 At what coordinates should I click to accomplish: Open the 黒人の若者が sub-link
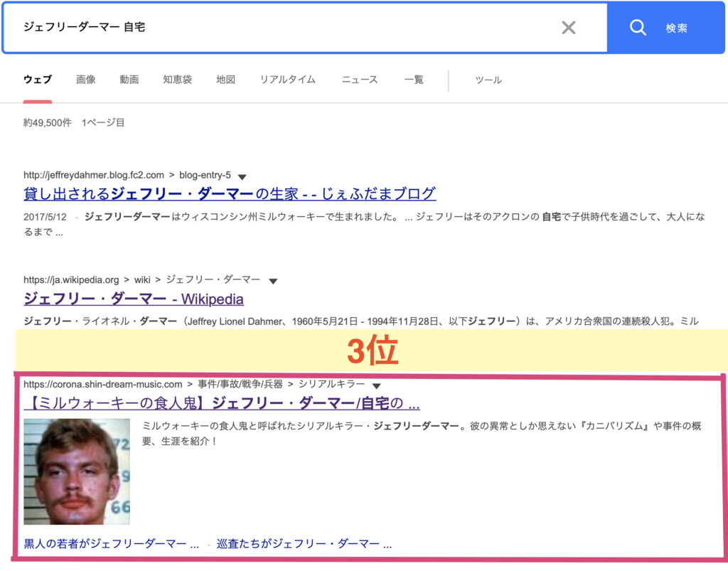[x=112, y=544]
